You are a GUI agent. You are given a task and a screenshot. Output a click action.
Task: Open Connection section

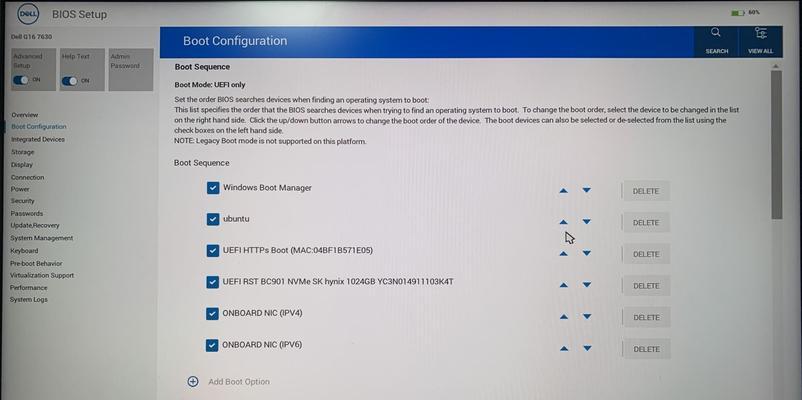pyautogui.click(x=28, y=177)
